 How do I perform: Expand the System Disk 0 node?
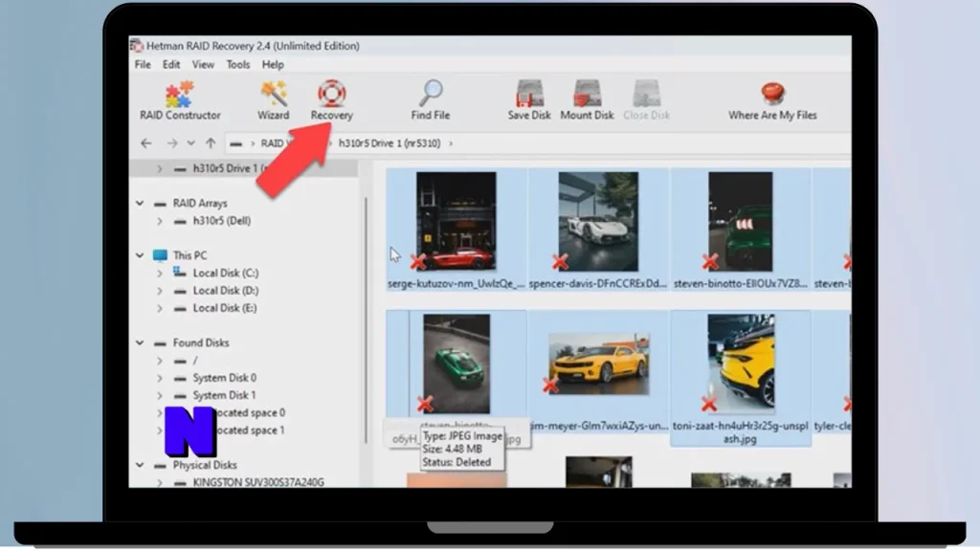[x=160, y=378]
